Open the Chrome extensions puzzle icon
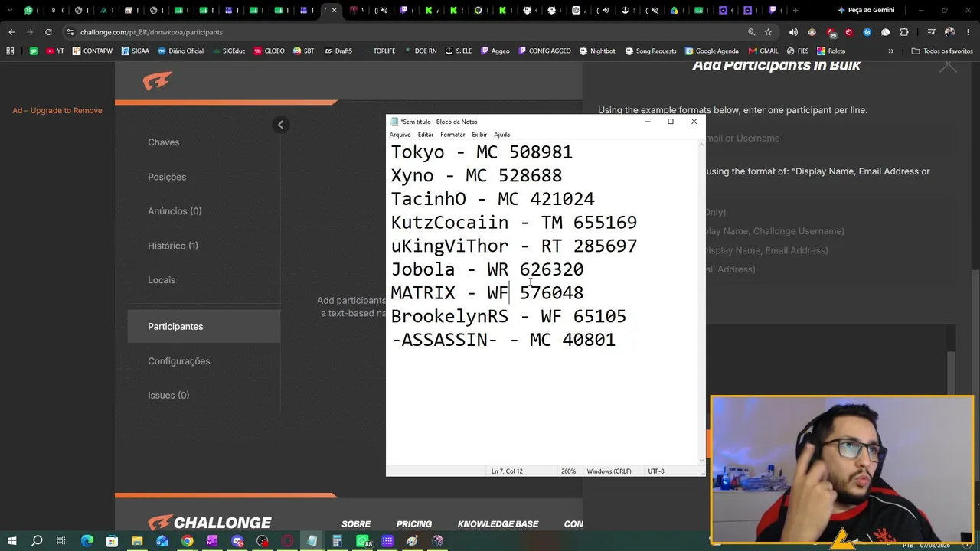The image size is (980, 551). [904, 32]
